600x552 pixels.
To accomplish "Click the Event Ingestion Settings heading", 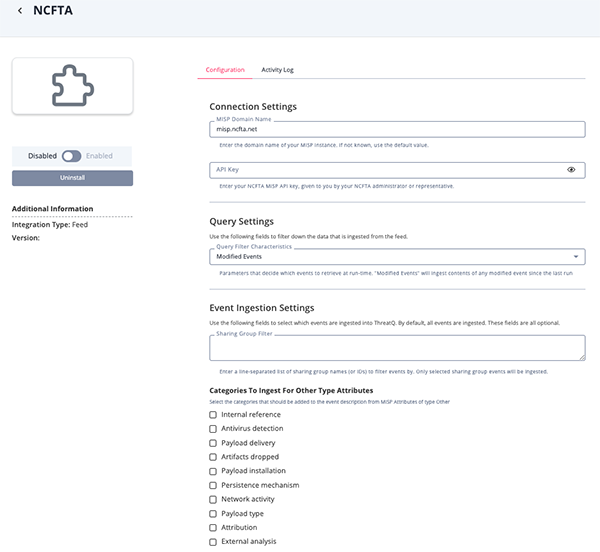I will coord(262,308).
